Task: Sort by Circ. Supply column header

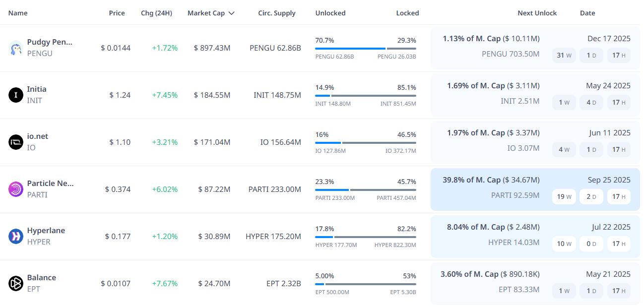Action: click(x=277, y=13)
